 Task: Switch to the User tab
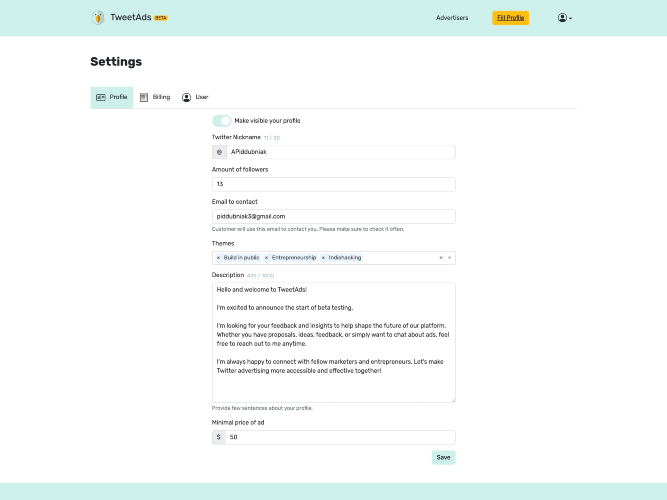[x=195, y=97]
